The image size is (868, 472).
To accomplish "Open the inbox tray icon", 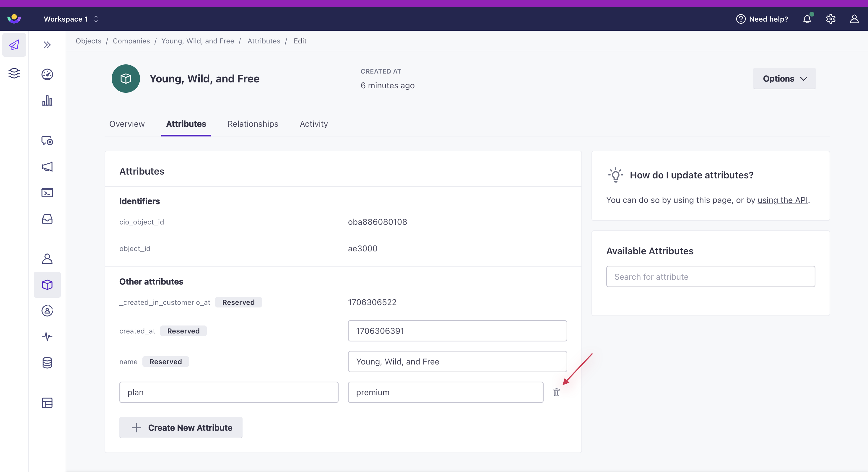I will click(x=47, y=219).
